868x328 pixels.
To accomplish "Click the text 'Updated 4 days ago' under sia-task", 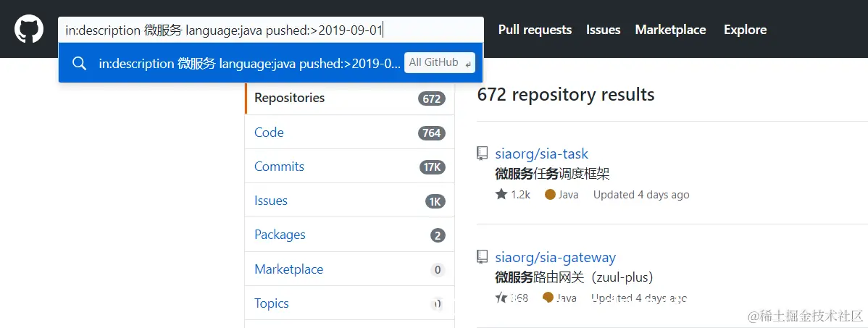I will pyautogui.click(x=641, y=195).
